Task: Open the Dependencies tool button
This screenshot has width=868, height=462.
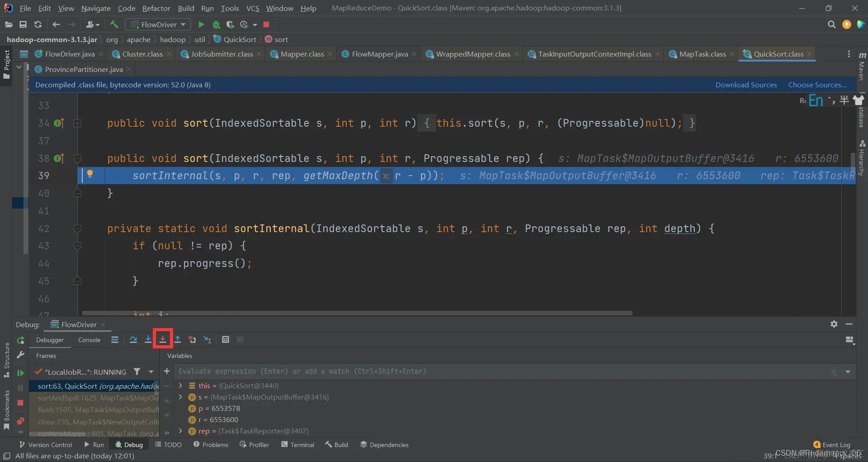Action: click(384, 445)
